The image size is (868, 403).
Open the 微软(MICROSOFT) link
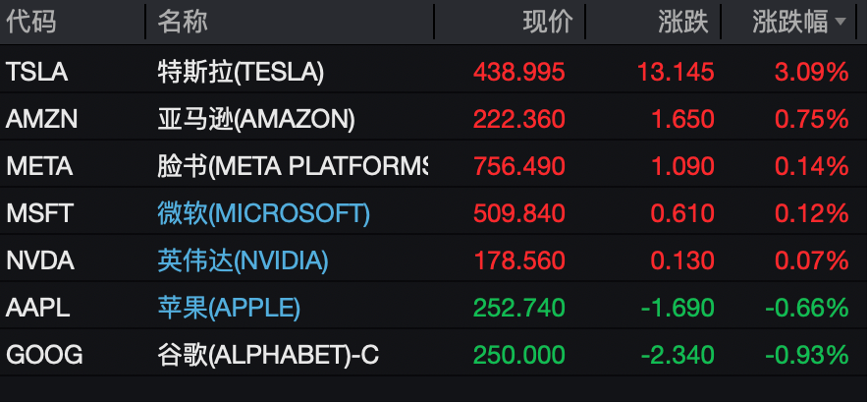tap(263, 213)
